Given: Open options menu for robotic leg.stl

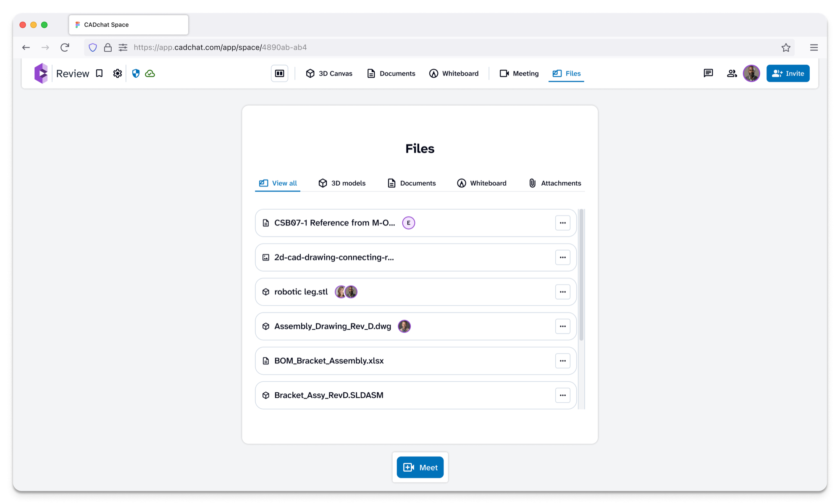Looking at the screenshot, I should 562,292.
